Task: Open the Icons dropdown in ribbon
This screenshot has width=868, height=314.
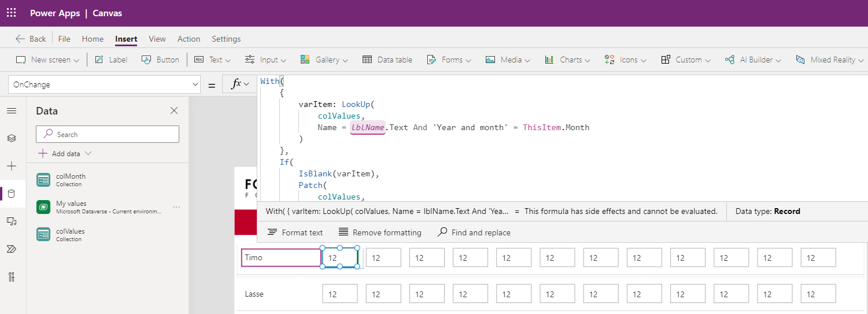Action: click(x=625, y=60)
